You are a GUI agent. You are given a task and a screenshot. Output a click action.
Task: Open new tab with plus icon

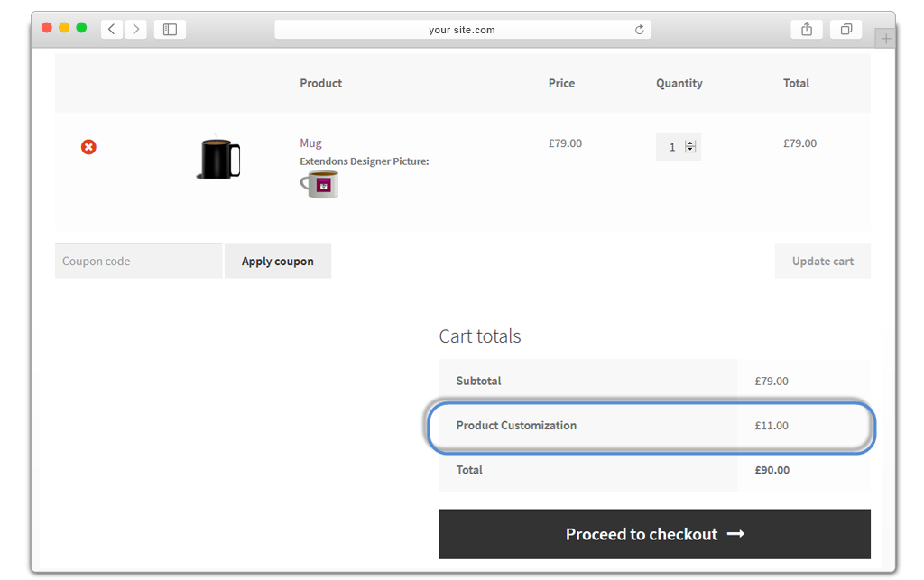pos(885,39)
